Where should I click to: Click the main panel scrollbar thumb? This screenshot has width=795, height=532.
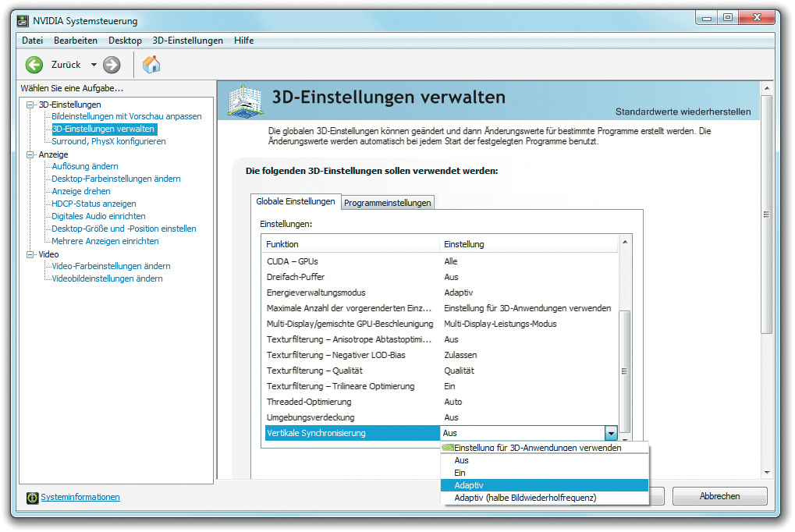tap(767, 214)
